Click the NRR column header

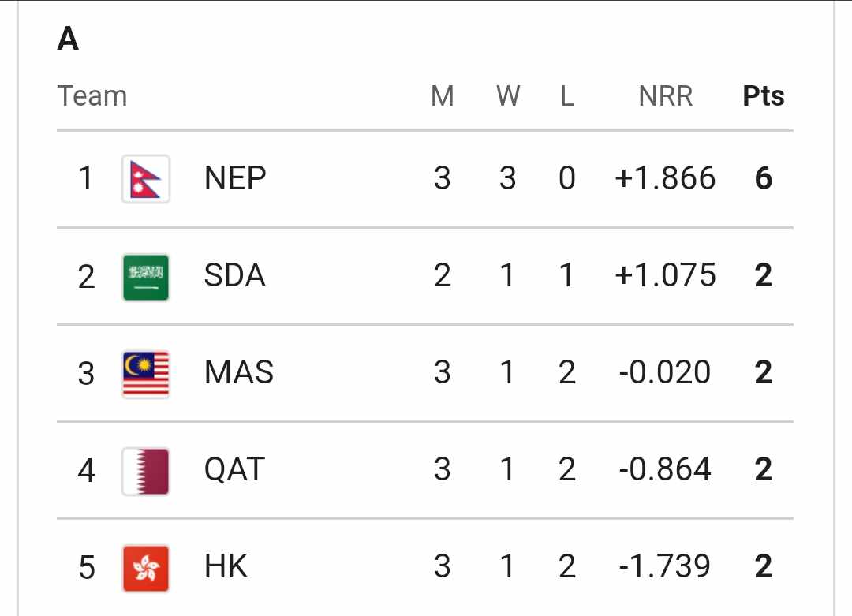[666, 96]
